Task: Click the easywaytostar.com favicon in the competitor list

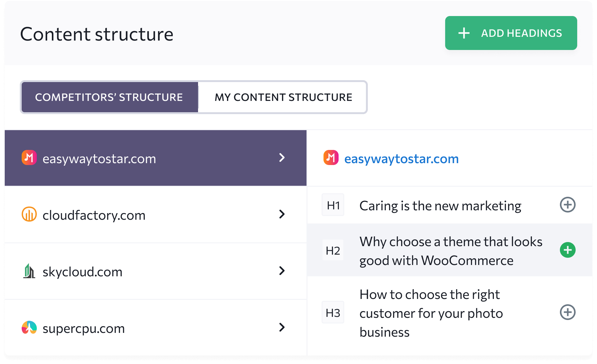Action: coord(29,158)
